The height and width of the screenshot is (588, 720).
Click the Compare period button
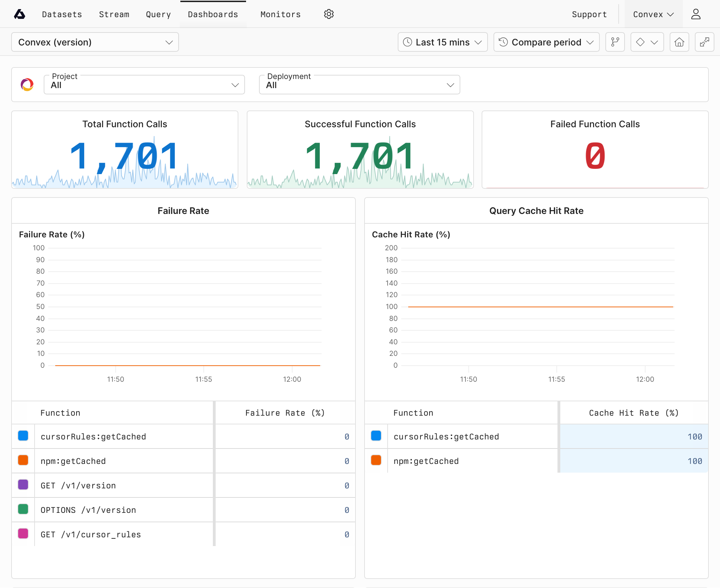[x=546, y=42]
